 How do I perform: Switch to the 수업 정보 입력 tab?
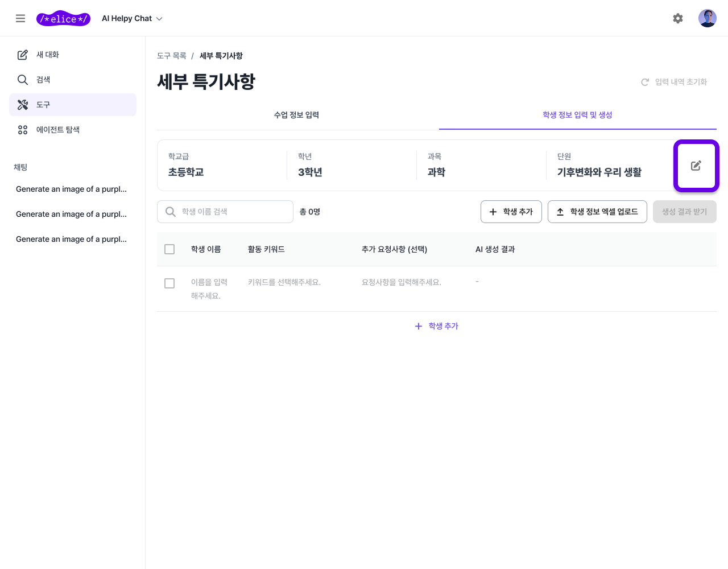click(x=296, y=115)
